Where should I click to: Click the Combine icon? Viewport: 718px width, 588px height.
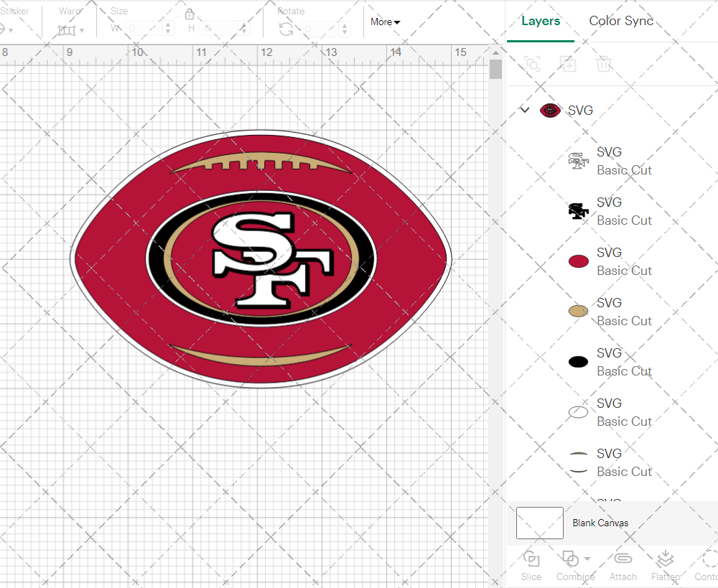[570, 559]
